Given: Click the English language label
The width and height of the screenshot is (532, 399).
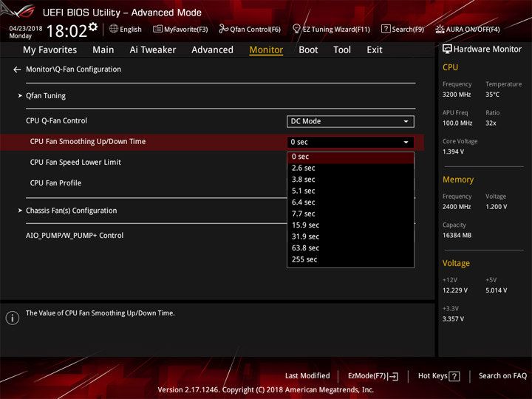Looking at the screenshot, I should tap(131, 30).
